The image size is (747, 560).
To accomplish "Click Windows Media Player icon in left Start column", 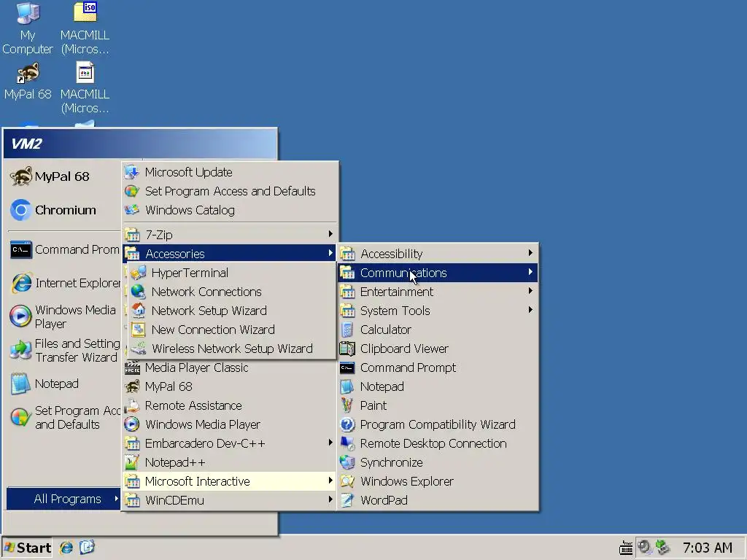I will pyautogui.click(x=21, y=316).
